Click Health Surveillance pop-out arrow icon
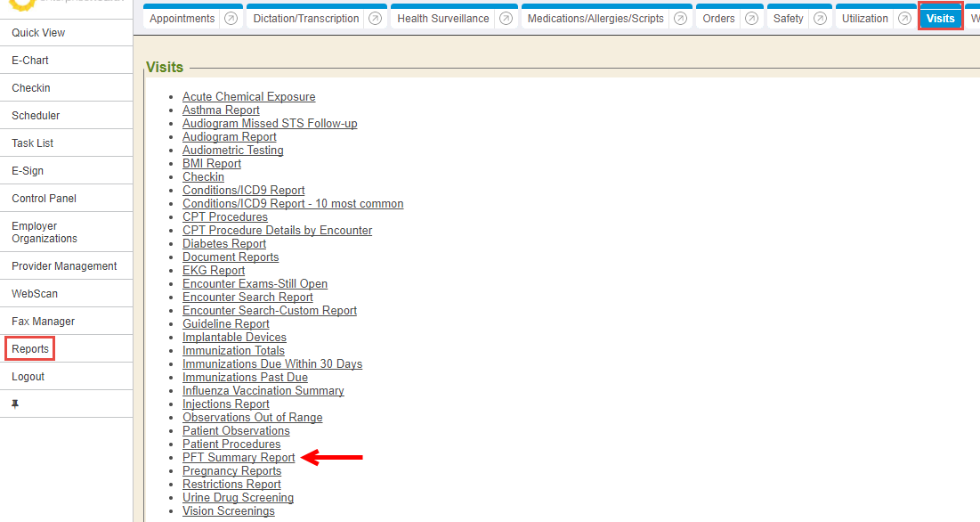980x522 pixels. coord(506,19)
